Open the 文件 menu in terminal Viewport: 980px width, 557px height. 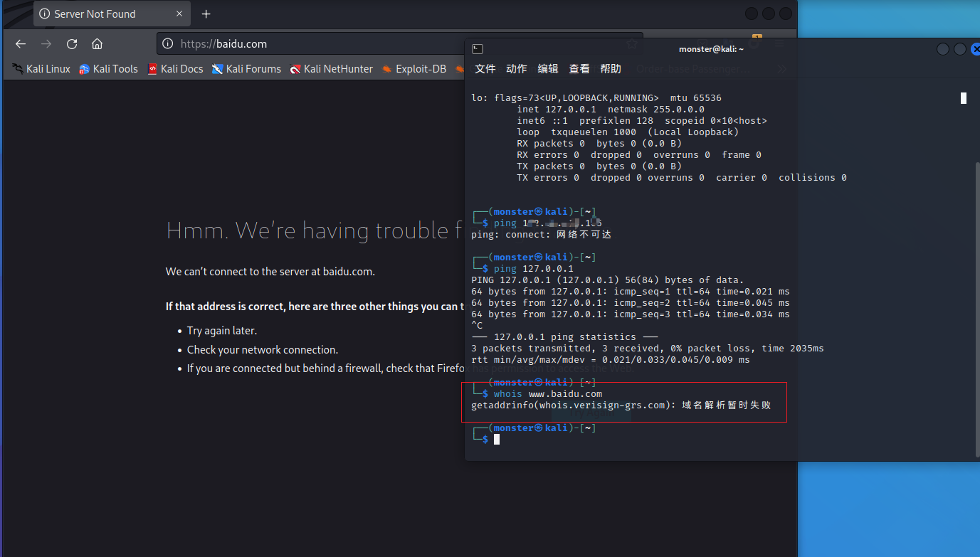(485, 69)
